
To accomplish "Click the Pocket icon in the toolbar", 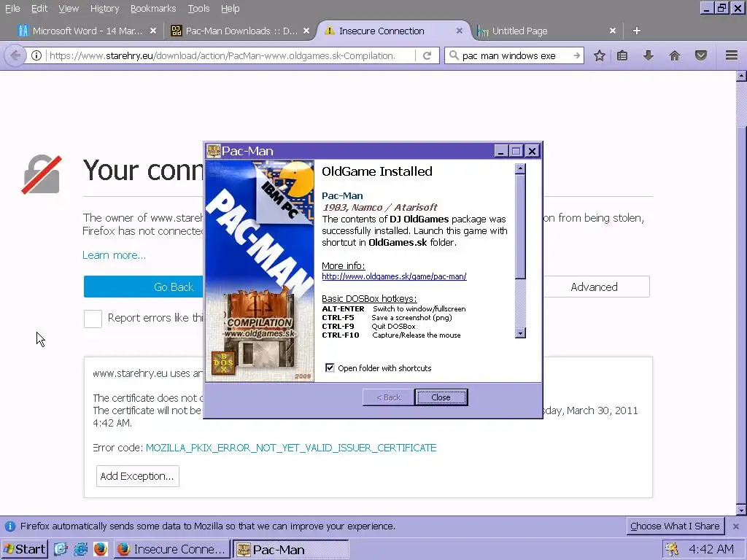I will (x=700, y=55).
